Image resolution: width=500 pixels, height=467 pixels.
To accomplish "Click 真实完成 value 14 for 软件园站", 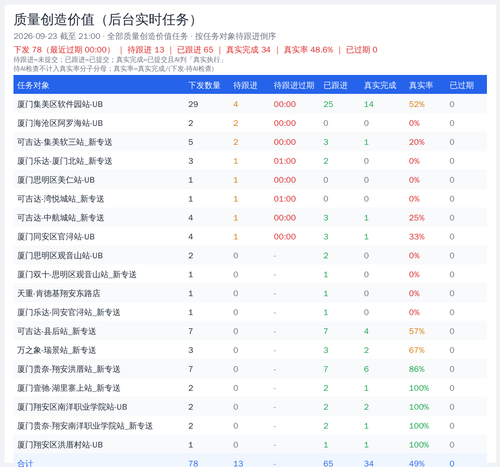I will click(369, 104).
